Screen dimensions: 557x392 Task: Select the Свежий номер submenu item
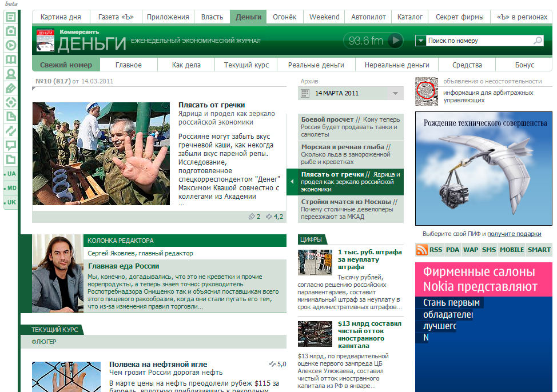66,65
